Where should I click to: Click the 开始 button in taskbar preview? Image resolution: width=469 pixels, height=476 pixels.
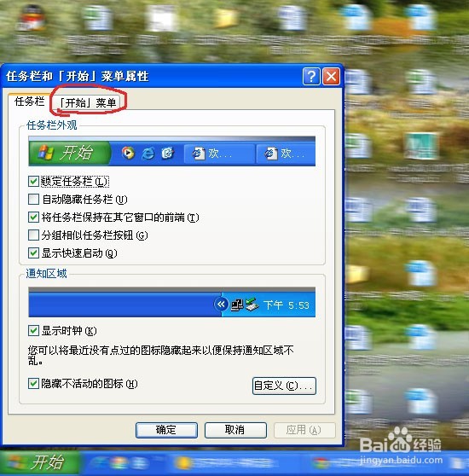click(x=69, y=153)
